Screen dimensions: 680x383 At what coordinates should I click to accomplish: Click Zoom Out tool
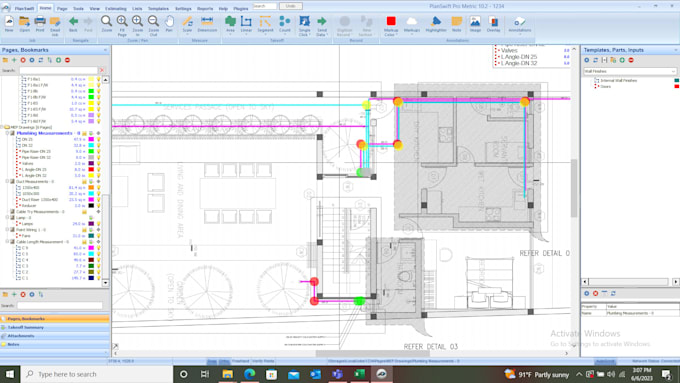[153, 25]
